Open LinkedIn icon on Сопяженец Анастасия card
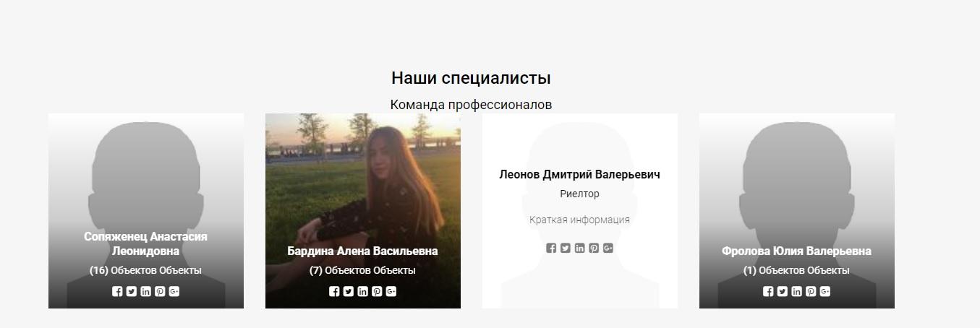The width and height of the screenshot is (980, 328). (x=145, y=292)
